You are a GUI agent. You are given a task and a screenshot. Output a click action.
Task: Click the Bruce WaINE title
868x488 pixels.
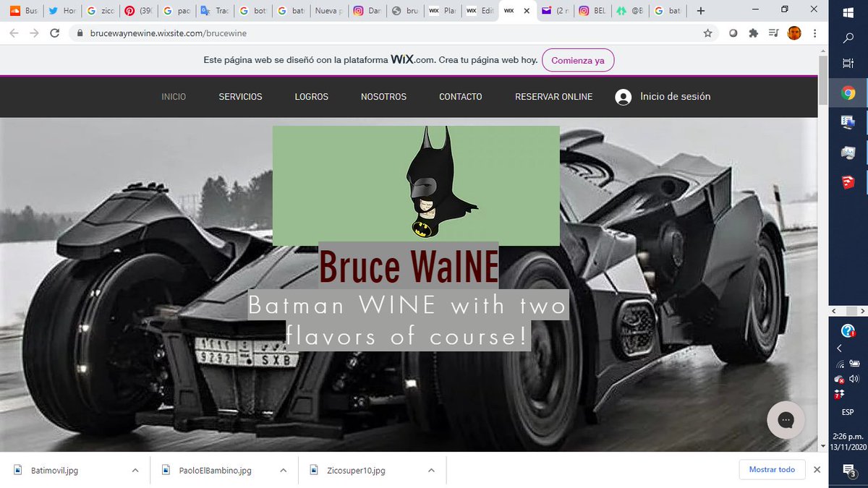(409, 266)
